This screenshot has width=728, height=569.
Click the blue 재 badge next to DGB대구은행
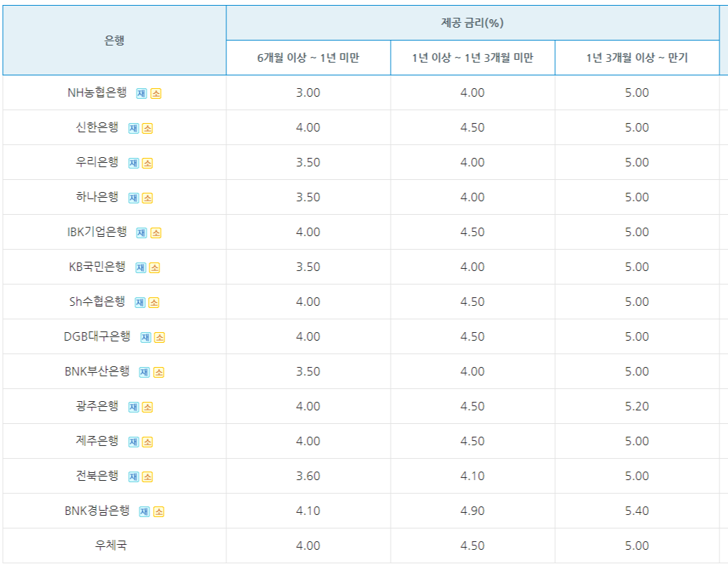point(146,337)
